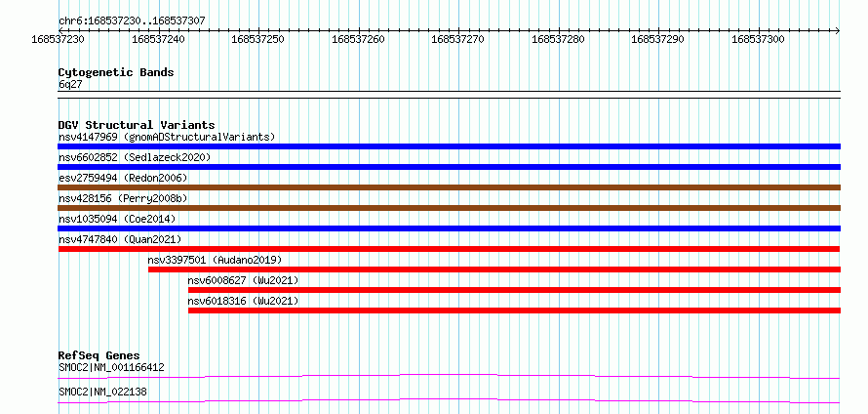
Task: Open nsv3397501 Audano2019 variant label
Action: [x=215, y=260]
